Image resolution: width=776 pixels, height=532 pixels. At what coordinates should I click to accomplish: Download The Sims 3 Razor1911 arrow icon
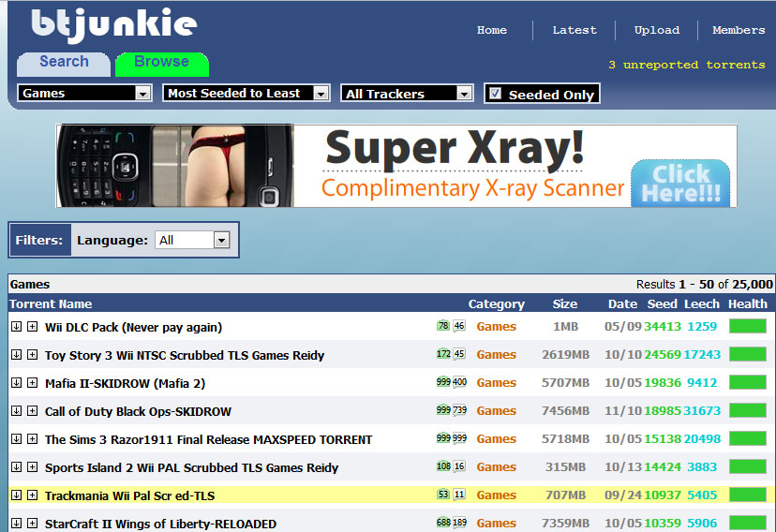point(16,439)
